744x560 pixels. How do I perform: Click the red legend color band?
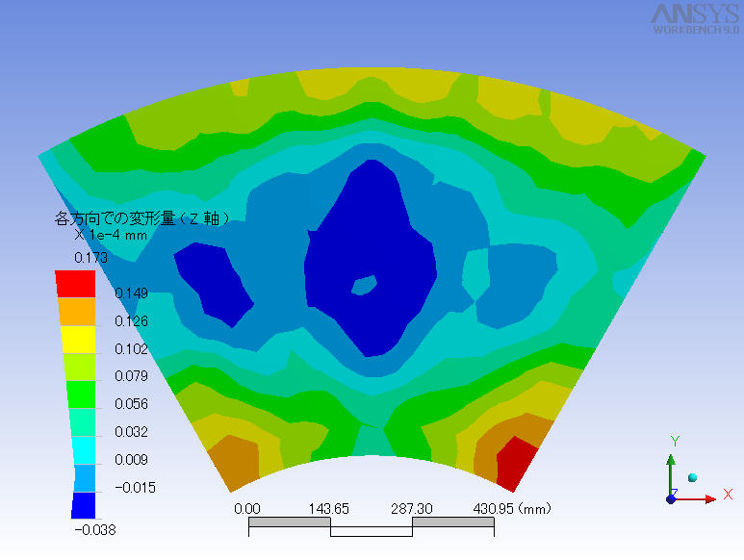75,284
